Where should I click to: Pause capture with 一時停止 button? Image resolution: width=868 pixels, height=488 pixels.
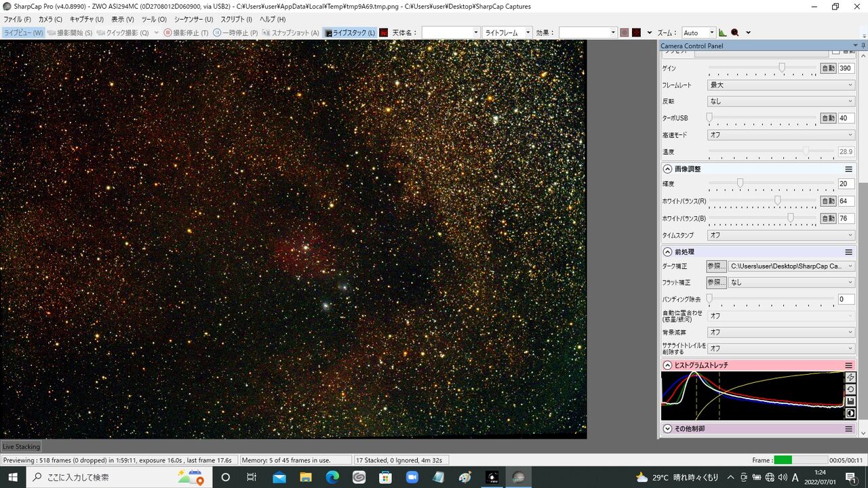click(x=235, y=33)
